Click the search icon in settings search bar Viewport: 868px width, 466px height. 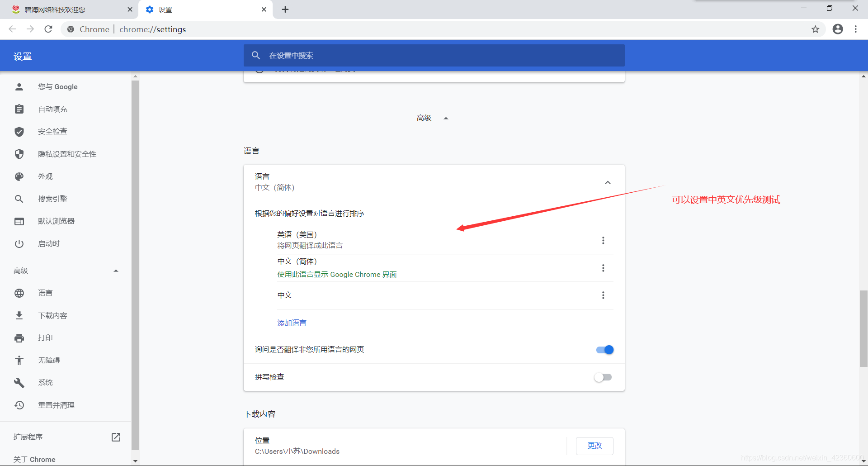pyautogui.click(x=256, y=55)
